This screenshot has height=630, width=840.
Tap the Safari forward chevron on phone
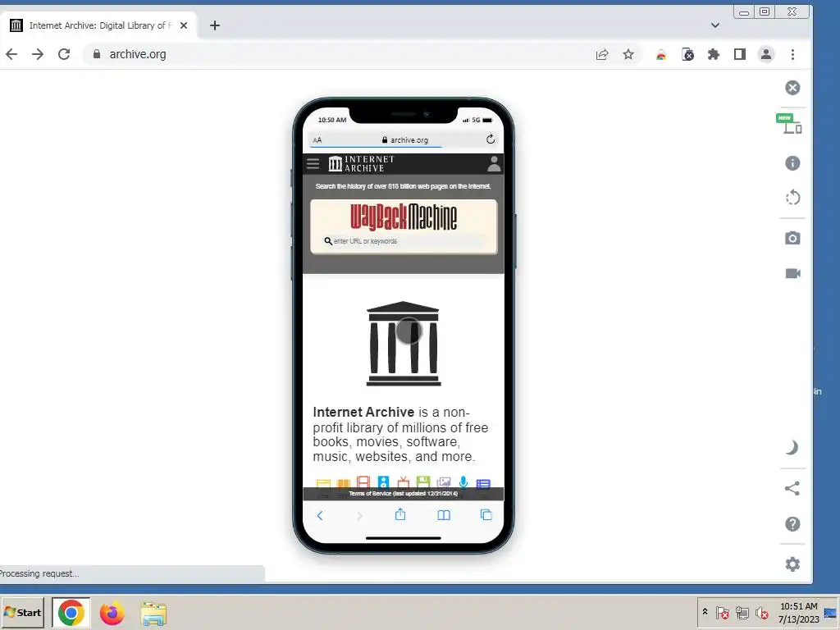[x=359, y=515]
